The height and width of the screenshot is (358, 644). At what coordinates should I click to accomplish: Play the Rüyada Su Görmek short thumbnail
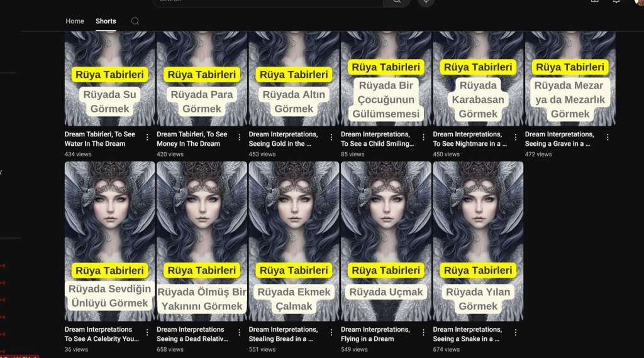click(x=109, y=79)
